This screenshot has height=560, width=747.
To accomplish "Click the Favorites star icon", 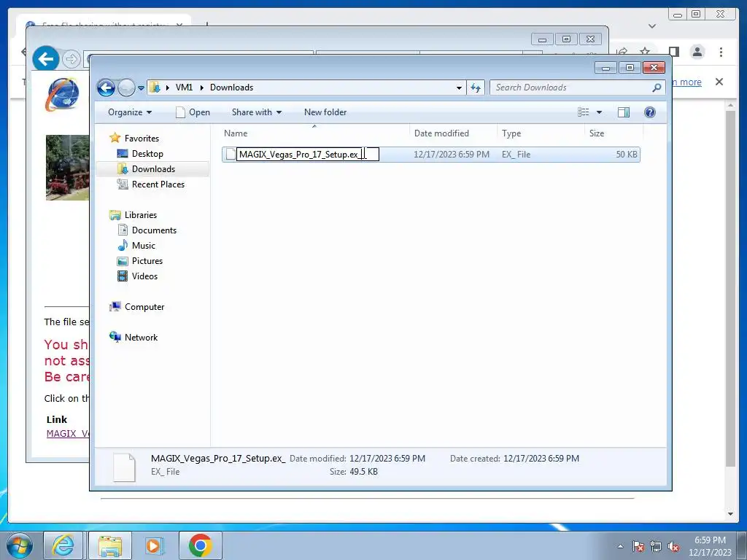I will click(115, 138).
